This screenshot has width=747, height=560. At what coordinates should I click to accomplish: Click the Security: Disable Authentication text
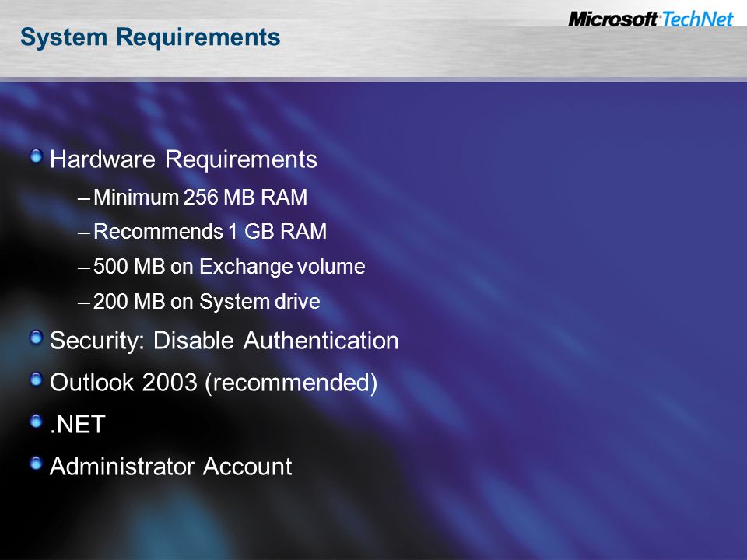224,341
